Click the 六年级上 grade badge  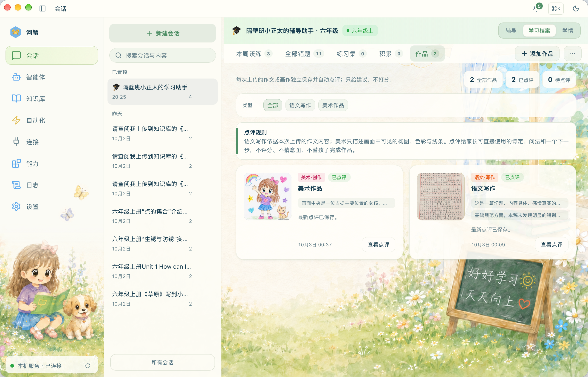[x=360, y=31]
